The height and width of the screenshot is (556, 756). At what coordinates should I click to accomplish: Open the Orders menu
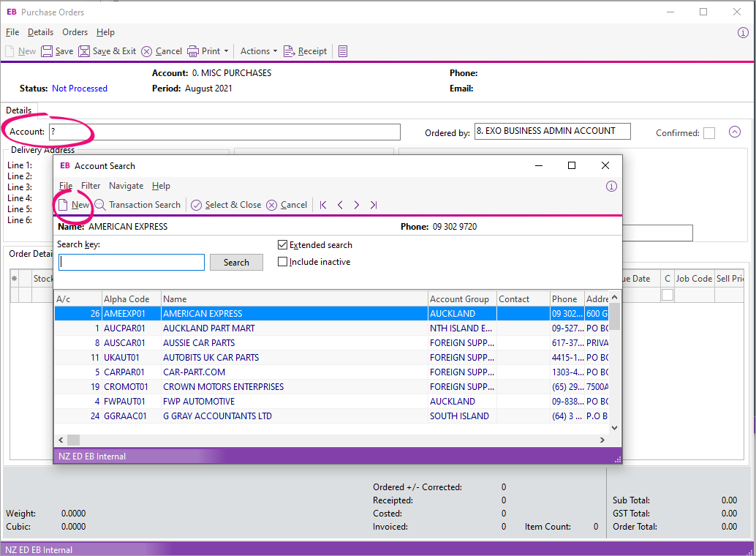[75, 32]
